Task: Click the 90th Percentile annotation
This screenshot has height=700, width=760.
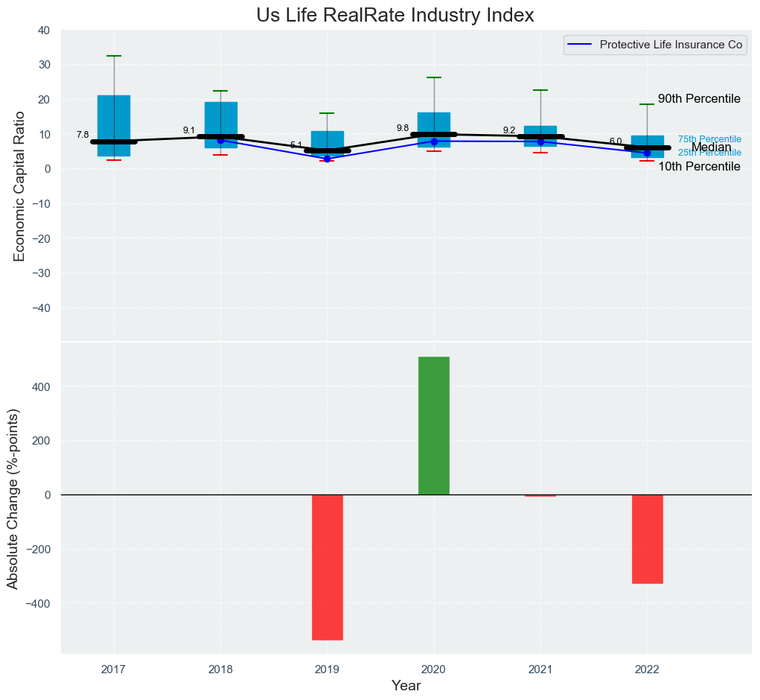Action: [x=699, y=99]
